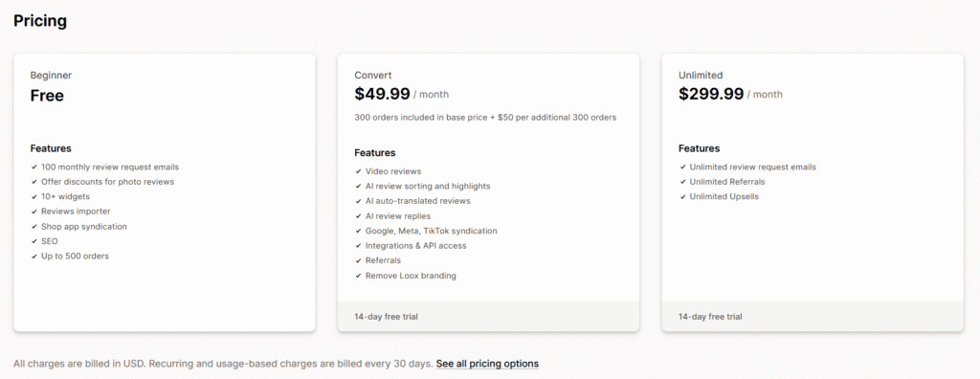Click 'Unlimited review request emails' feature
980x379 pixels.
pyautogui.click(x=752, y=167)
